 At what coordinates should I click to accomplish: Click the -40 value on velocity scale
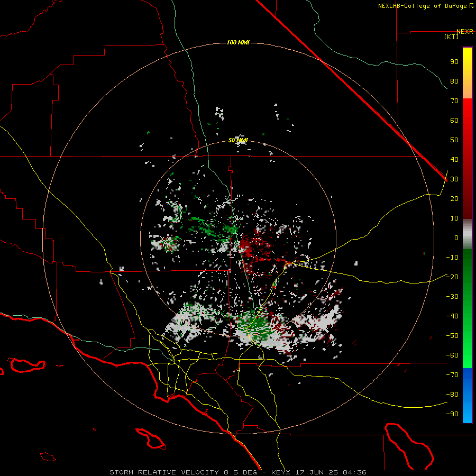(x=452, y=316)
